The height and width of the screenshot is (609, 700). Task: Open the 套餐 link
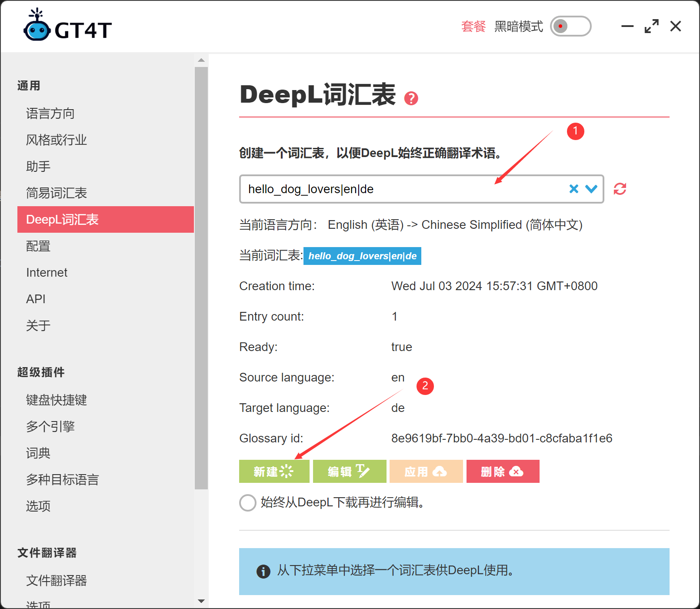coord(473,26)
